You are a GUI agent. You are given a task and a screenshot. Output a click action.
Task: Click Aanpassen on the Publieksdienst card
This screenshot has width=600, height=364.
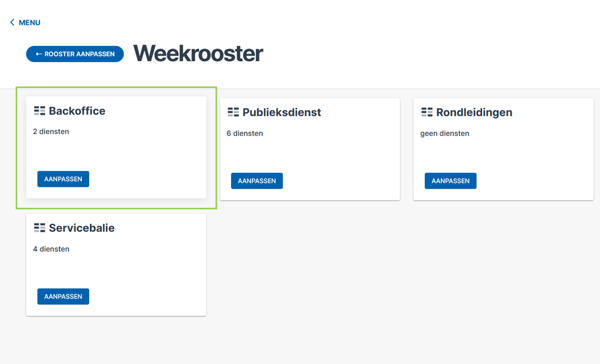coord(256,181)
